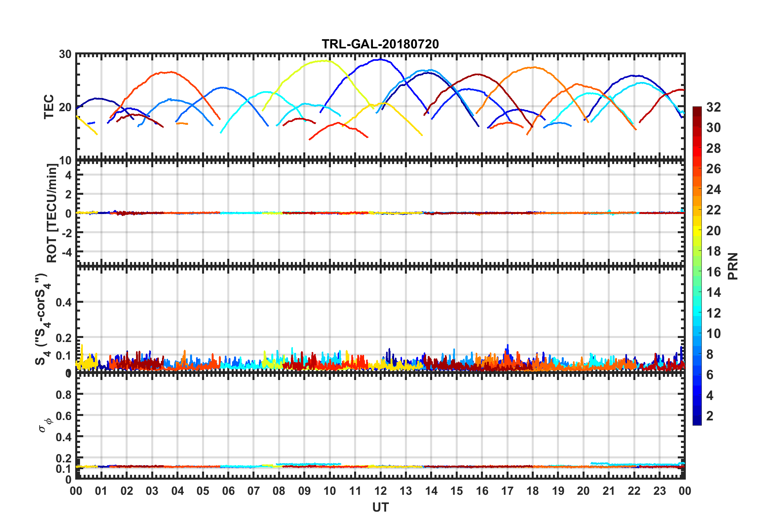Click the -2 tick on ROT axis
Image resolution: width=761 pixels, height=532 pixels.
tap(67, 232)
